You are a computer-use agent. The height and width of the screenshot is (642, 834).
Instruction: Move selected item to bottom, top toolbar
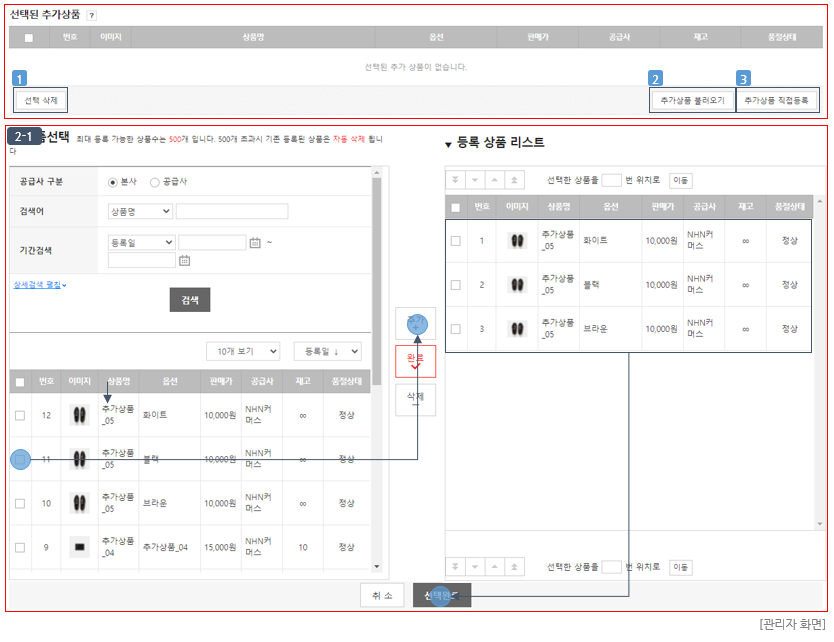pyautogui.click(x=455, y=180)
